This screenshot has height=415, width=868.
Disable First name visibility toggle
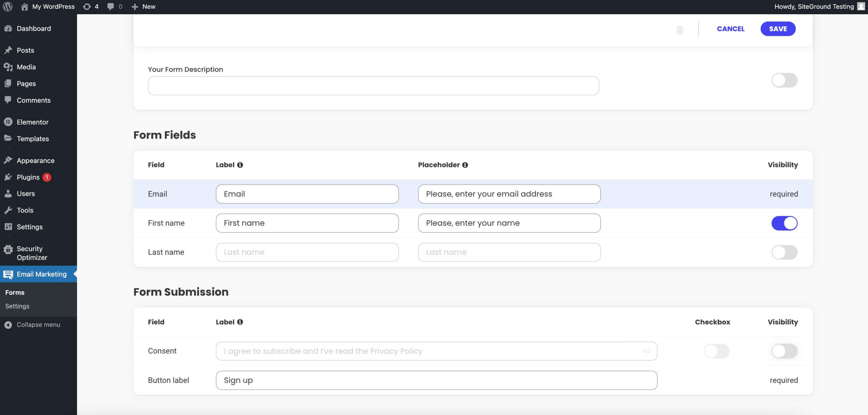pyautogui.click(x=784, y=223)
